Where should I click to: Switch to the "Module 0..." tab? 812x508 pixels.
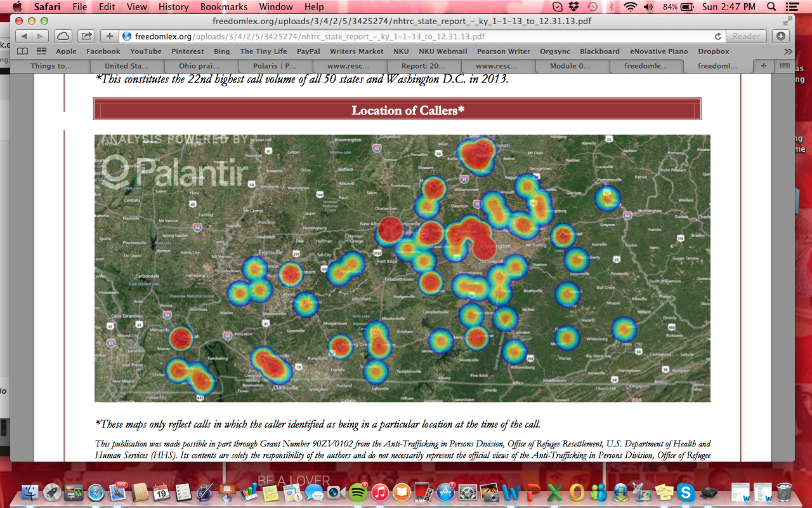click(x=572, y=65)
